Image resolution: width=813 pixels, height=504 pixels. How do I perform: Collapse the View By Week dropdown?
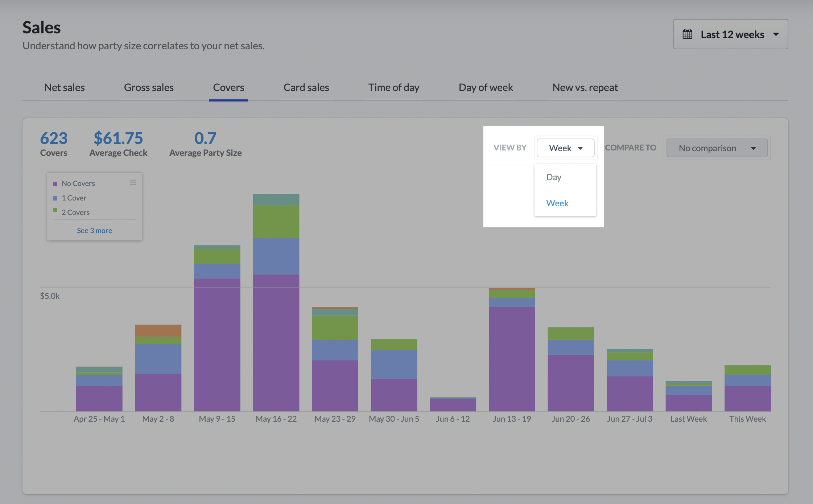coord(565,148)
